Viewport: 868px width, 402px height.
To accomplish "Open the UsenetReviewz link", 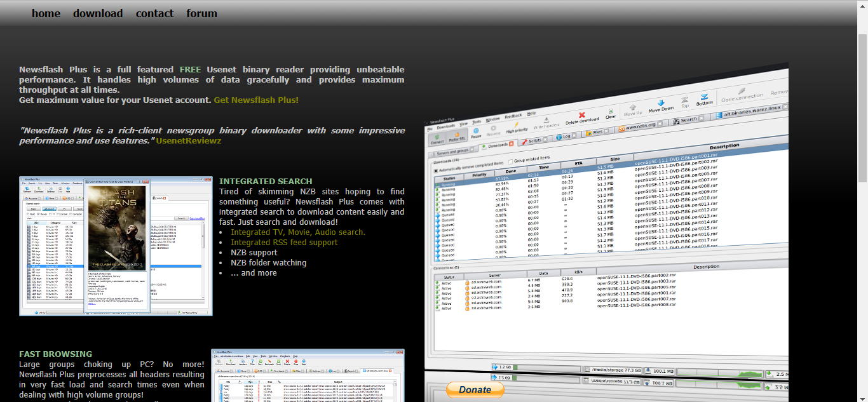I will point(189,141).
